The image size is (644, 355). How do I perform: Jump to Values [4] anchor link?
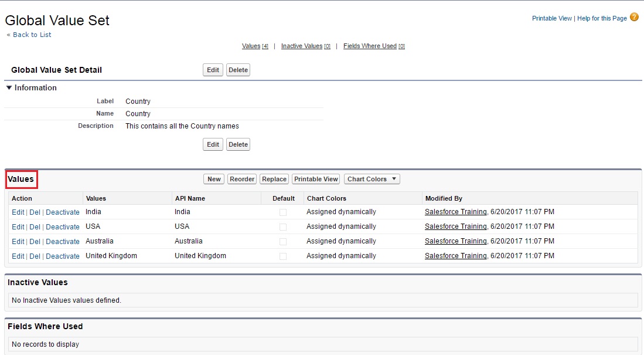point(251,46)
